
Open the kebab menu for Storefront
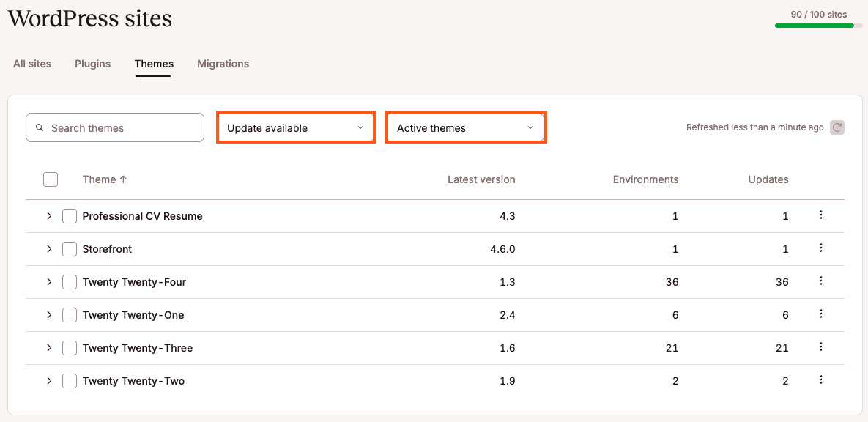(x=821, y=248)
